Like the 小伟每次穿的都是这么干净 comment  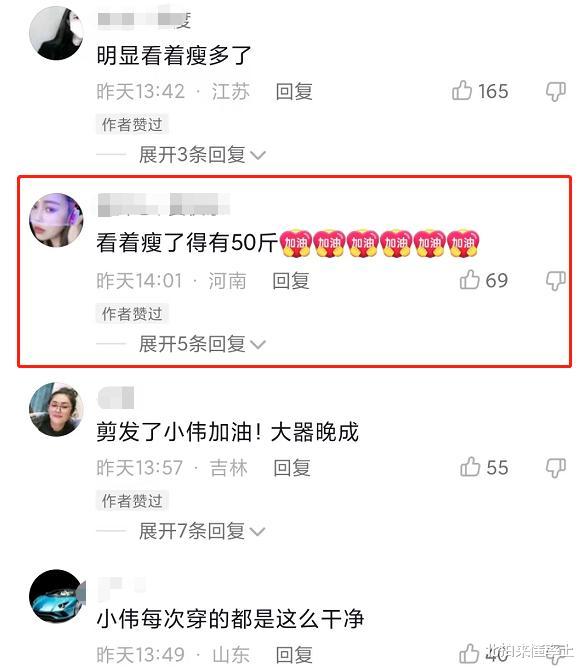point(469,654)
